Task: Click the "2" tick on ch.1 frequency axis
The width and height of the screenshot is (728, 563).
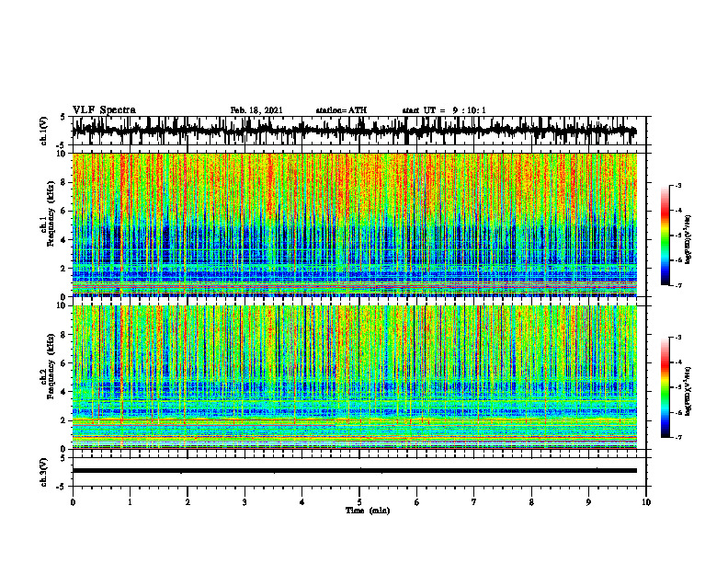Action: 63,268
